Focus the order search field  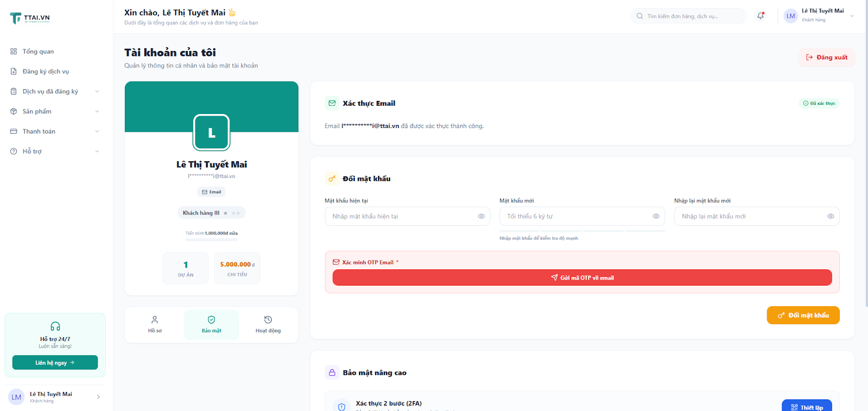pyautogui.click(x=688, y=16)
